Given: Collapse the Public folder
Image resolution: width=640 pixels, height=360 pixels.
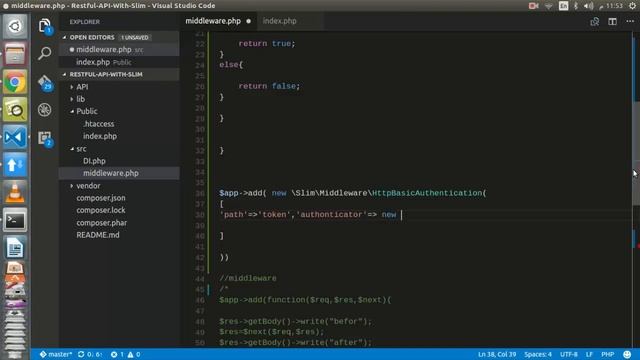Looking at the screenshot, I should point(87,111).
